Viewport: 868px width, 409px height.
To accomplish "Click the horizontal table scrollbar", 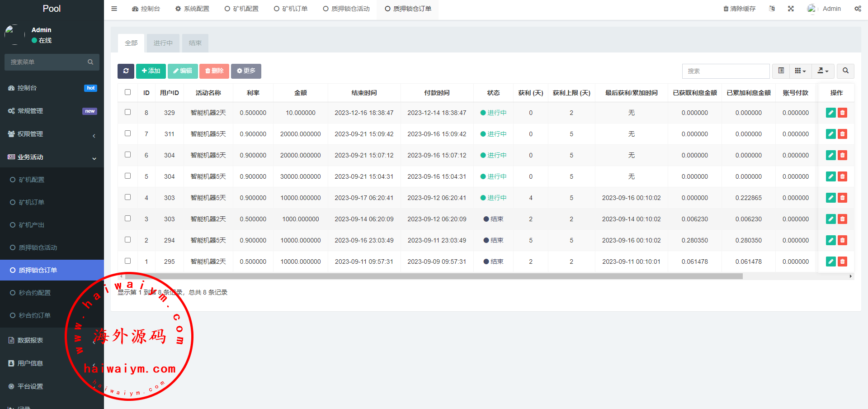I will (x=434, y=276).
